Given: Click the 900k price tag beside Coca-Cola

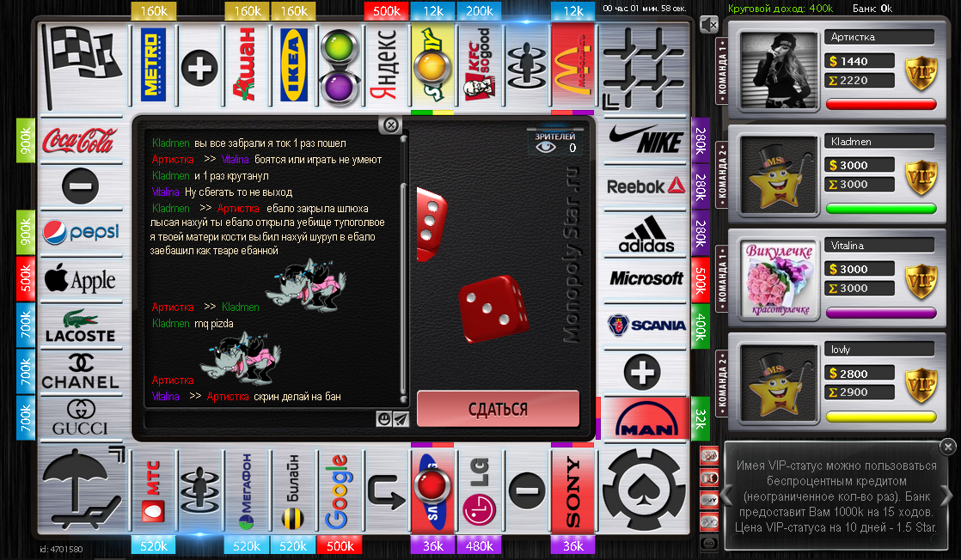Looking at the screenshot, I should click(26, 140).
